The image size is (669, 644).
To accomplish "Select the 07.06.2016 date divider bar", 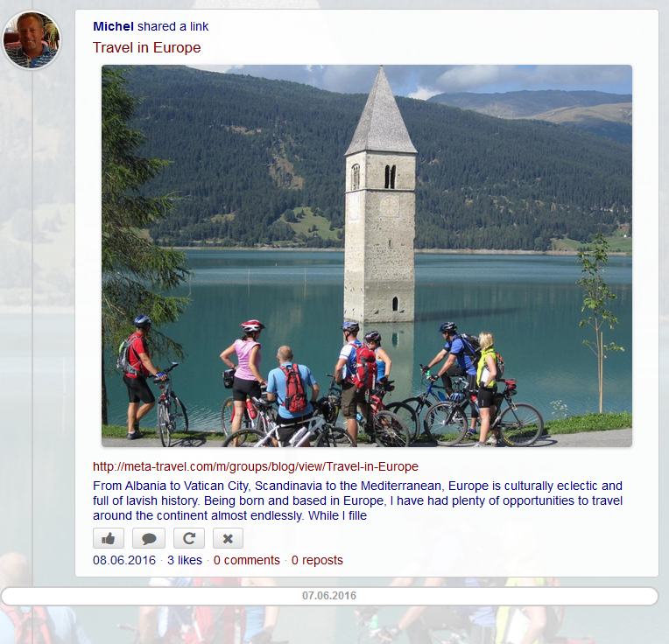I will pyautogui.click(x=329, y=596).
